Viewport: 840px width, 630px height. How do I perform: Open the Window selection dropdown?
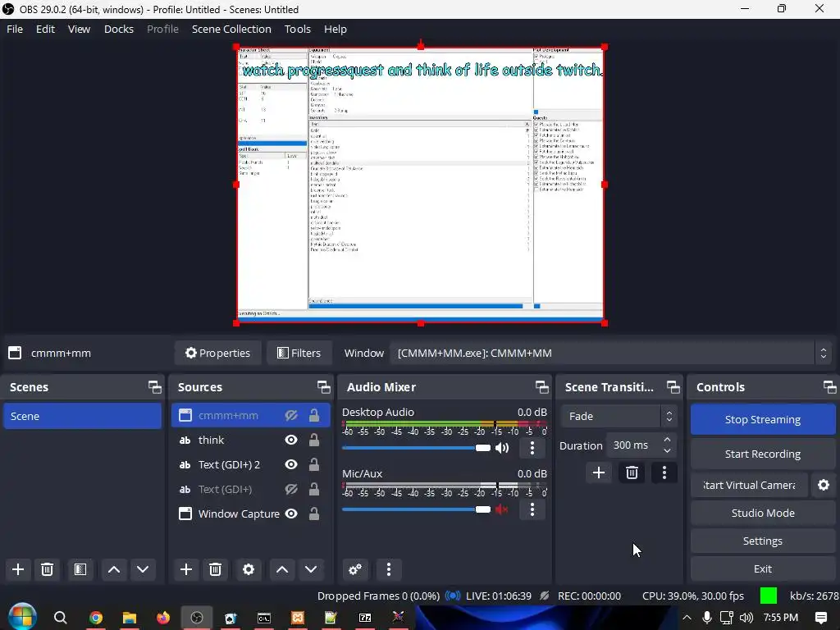point(610,353)
